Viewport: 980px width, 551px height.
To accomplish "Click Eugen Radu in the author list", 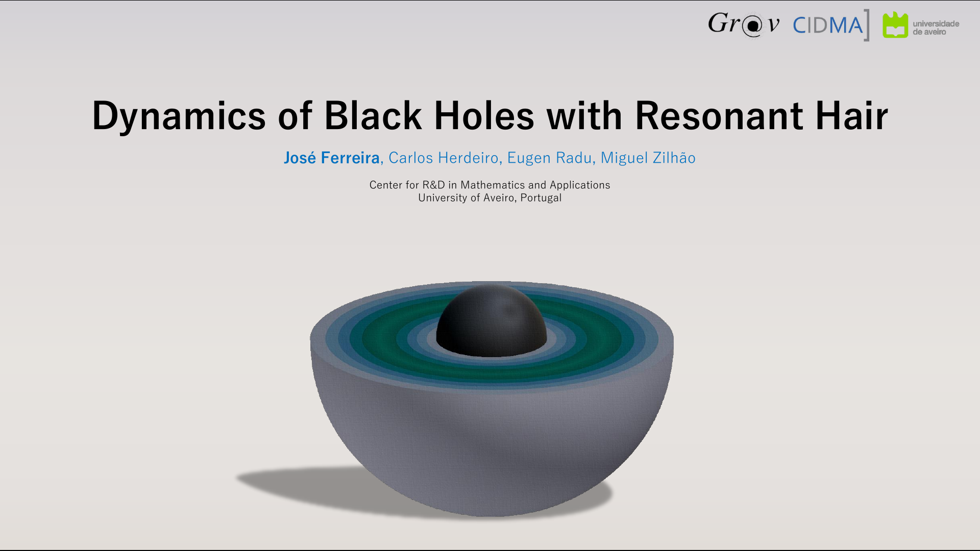I will pos(549,158).
